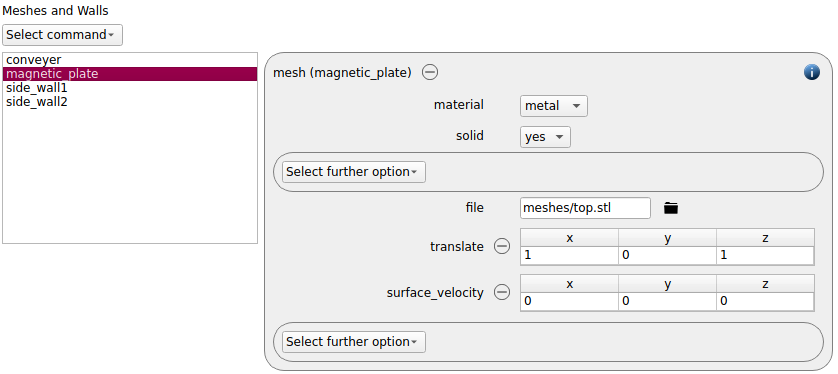Click the solid label
Image resolution: width=838 pixels, height=374 pixels.
tap(470, 136)
